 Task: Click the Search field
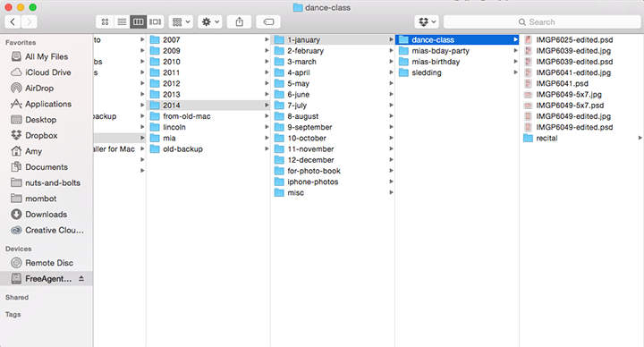542,21
